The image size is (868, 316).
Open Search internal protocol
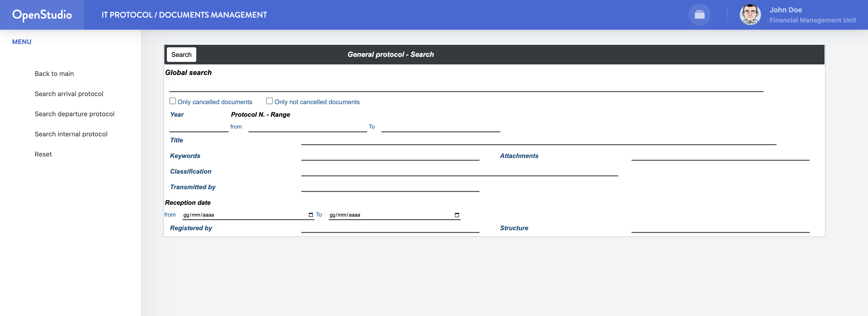[x=71, y=134]
